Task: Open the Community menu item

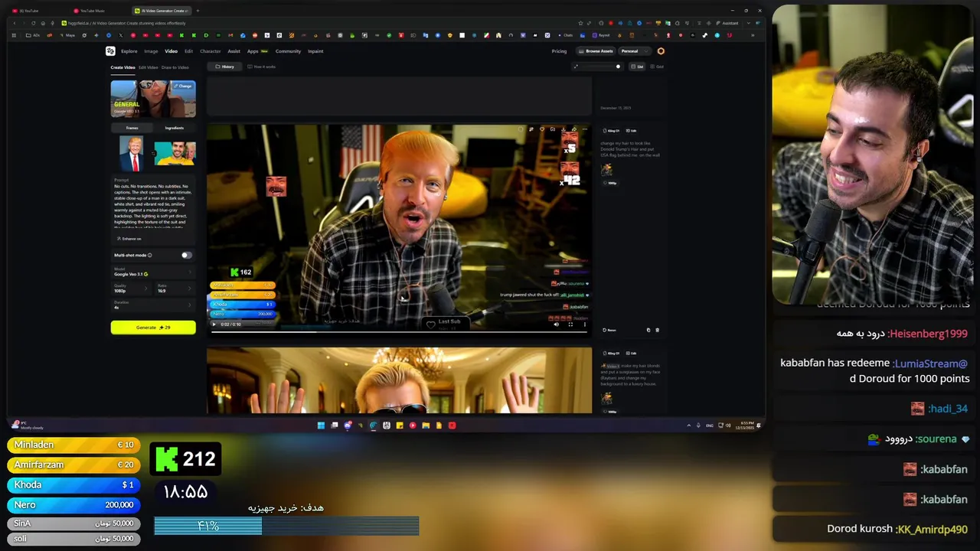Action: [288, 51]
